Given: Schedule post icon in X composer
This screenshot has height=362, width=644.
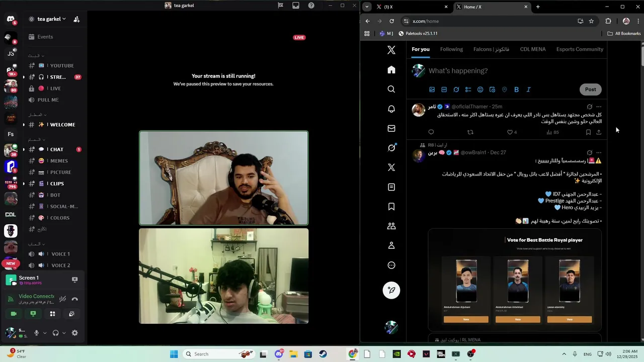Looking at the screenshot, I should pyautogui.click(x=492, y=89).
